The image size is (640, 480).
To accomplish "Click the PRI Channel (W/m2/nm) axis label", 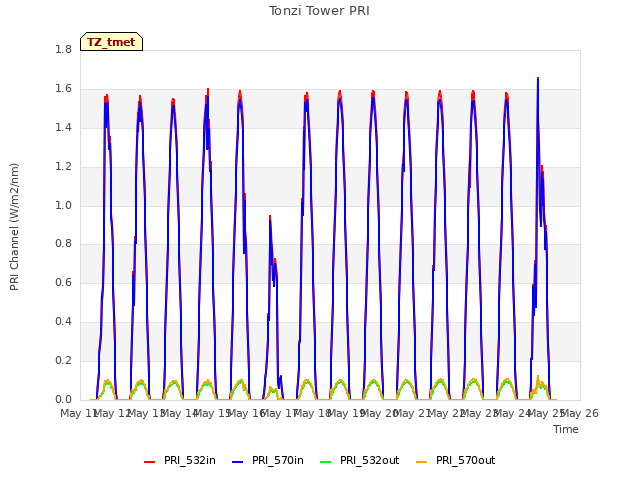I will pyautogui.click(x=14, y=227).
